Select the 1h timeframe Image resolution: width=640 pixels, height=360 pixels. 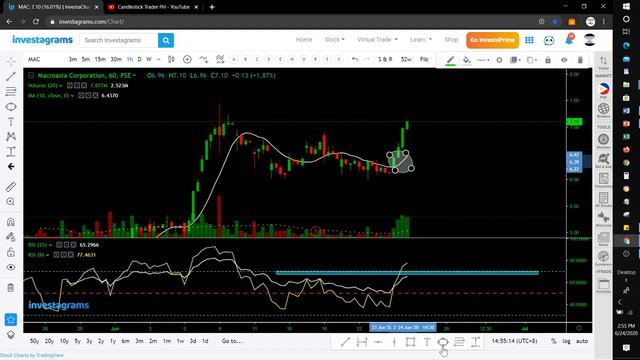click(130, 60)
